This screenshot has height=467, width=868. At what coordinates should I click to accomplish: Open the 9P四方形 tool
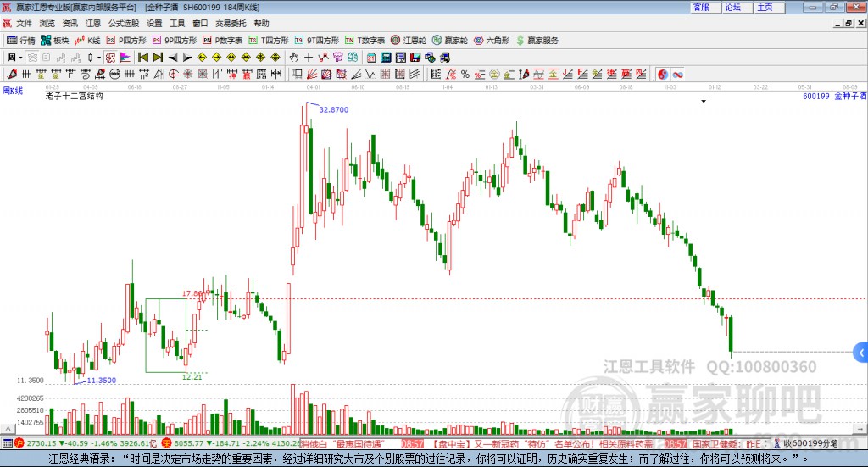click(175, 41)
